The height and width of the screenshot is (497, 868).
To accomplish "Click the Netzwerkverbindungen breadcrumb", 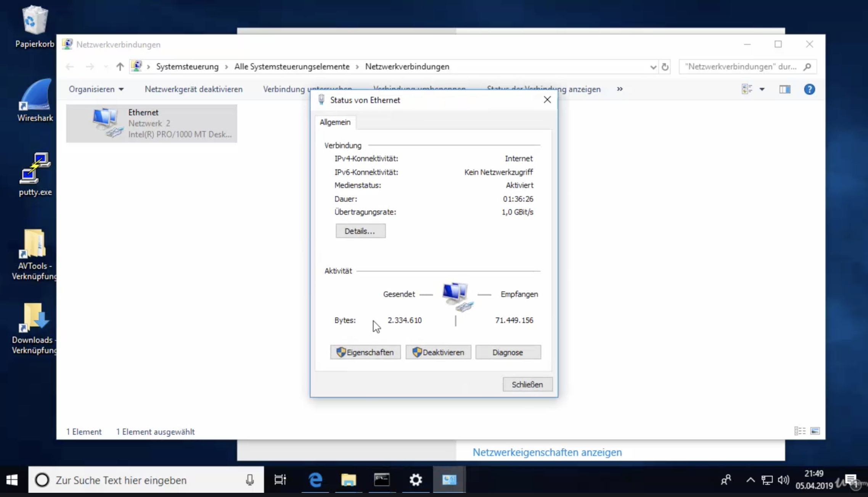I will tap(407, 67).
